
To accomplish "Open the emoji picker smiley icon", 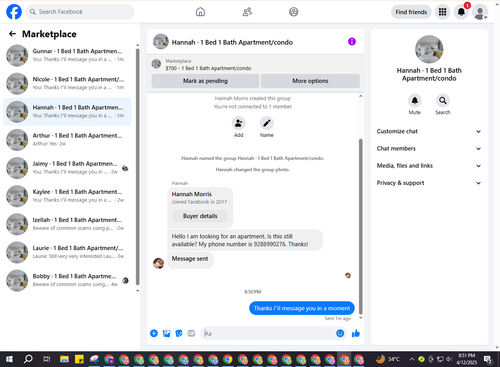I will coord(340,333).
